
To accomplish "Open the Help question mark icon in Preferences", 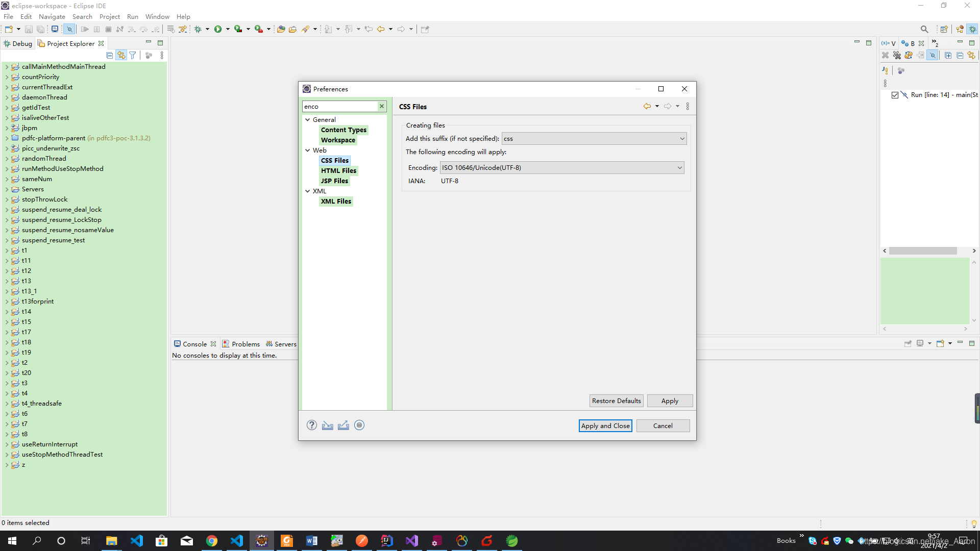I will pos(311,425).
